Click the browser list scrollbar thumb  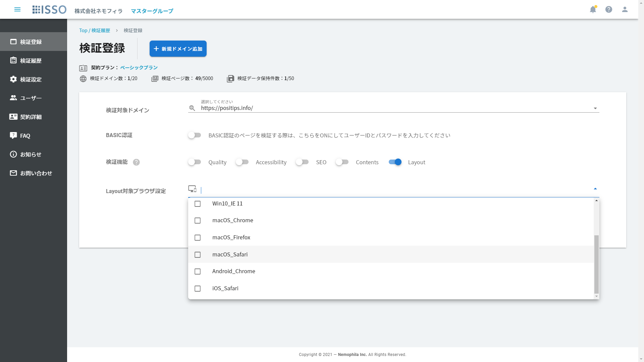click(596, 264)
